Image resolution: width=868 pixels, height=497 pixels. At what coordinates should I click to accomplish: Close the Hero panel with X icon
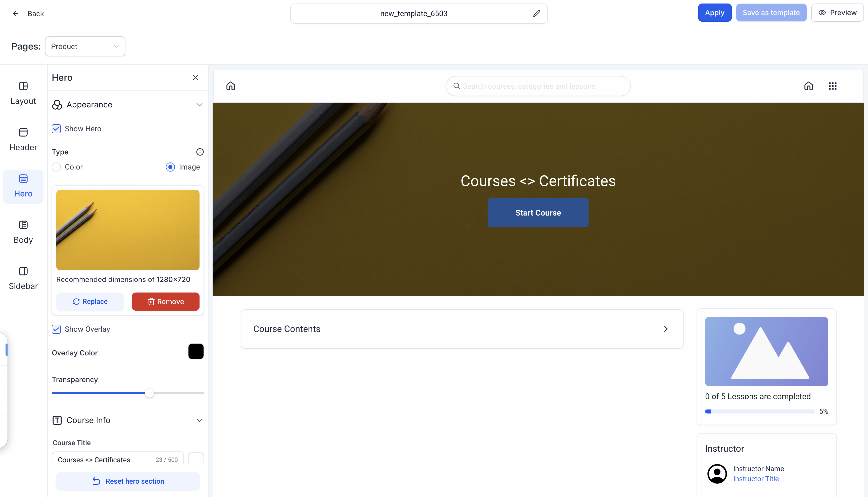click(x=196, y=77)
